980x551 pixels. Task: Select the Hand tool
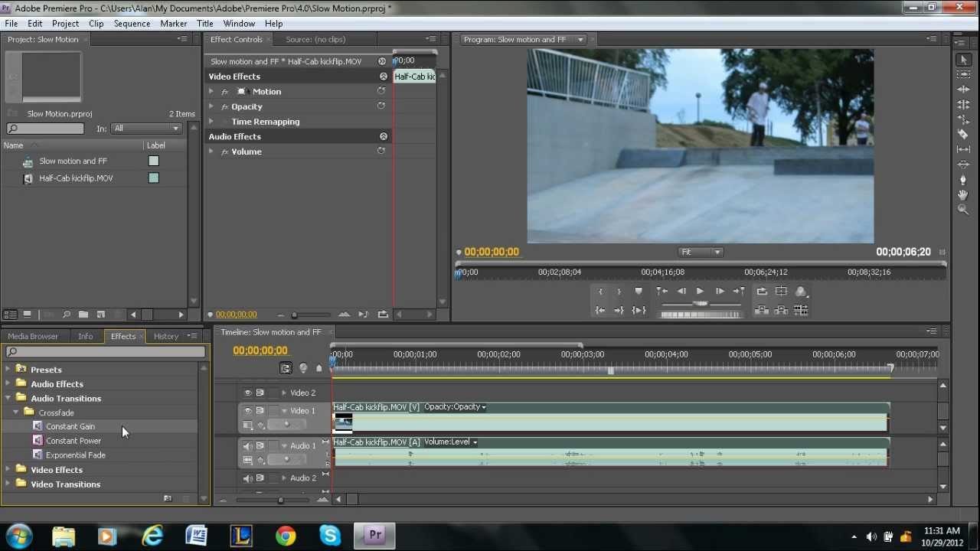[x=964, y=194]
